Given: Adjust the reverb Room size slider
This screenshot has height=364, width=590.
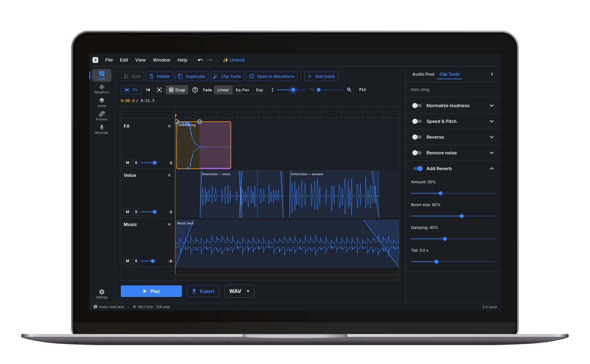Looking at the screenshot, I should coord(453,216).
